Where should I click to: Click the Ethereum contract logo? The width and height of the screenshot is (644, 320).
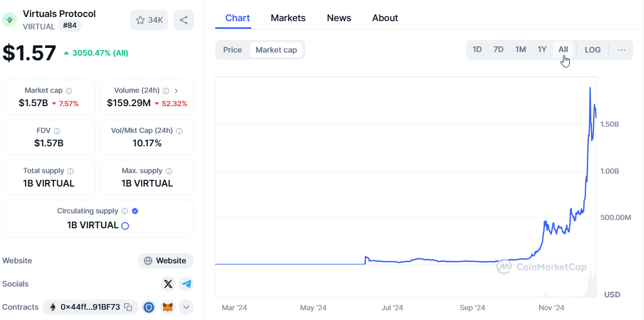[53, 307]
